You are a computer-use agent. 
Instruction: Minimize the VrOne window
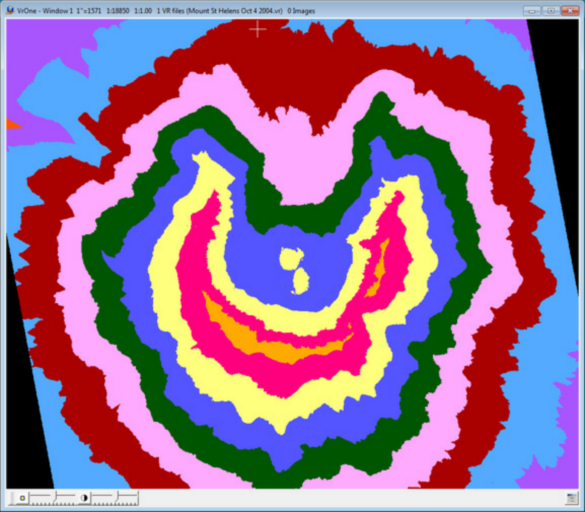point(532,10)
